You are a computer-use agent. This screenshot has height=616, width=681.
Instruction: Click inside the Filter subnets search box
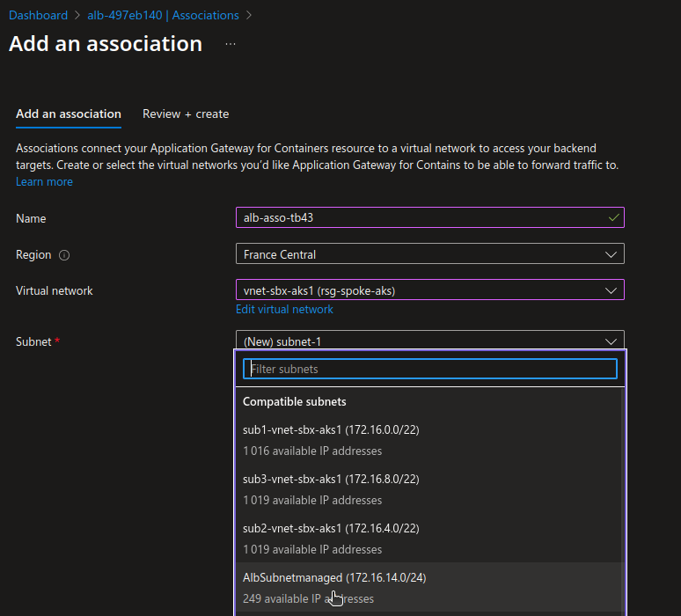point(429,369)
